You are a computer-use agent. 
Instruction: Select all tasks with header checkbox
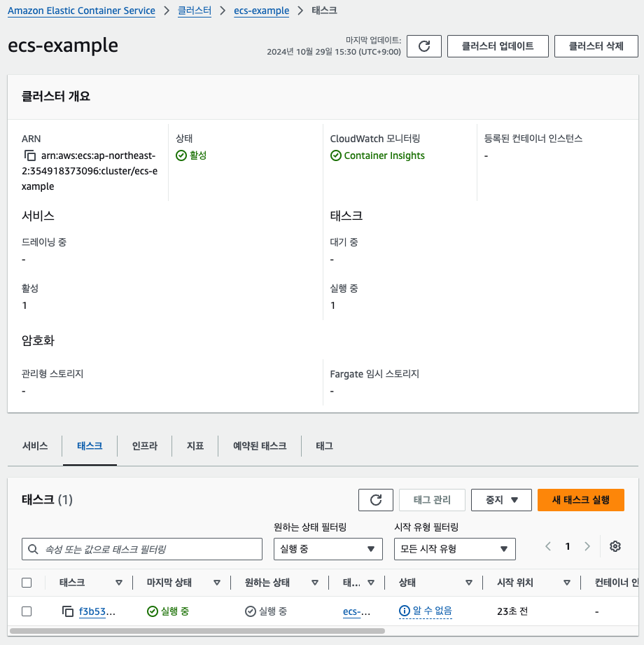click(27, 583)
